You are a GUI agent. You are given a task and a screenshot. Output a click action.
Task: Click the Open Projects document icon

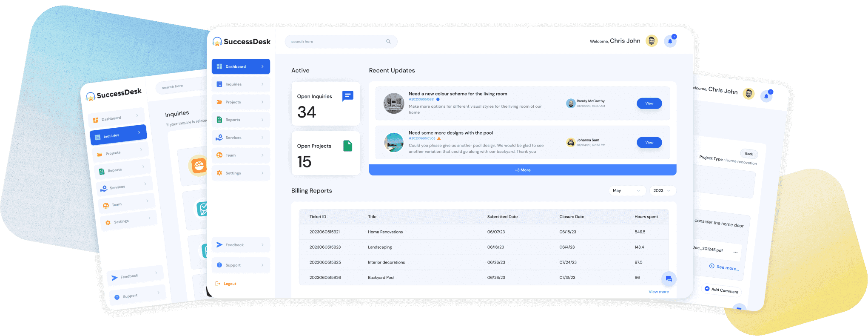coord(347,146)
